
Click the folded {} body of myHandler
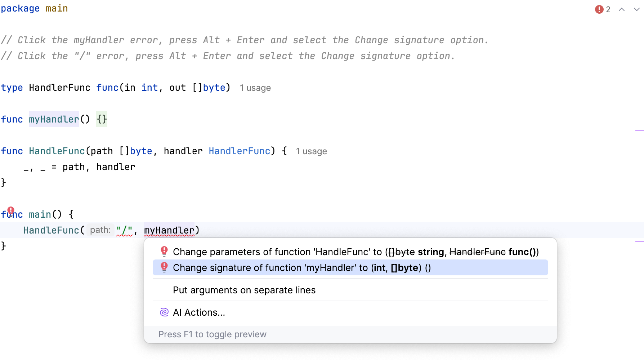[x=102, y=119]
